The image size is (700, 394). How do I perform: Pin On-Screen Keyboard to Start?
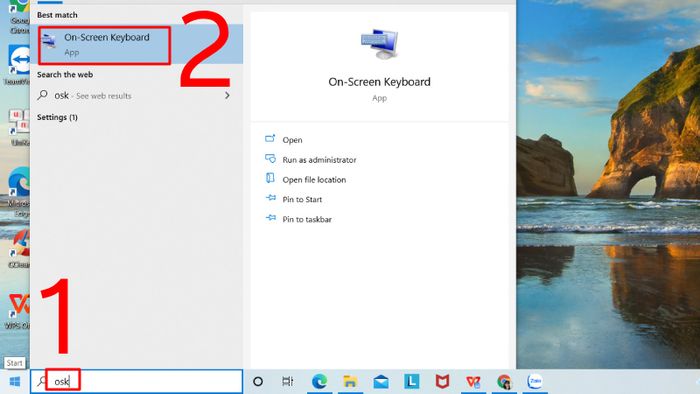[302, 199]
